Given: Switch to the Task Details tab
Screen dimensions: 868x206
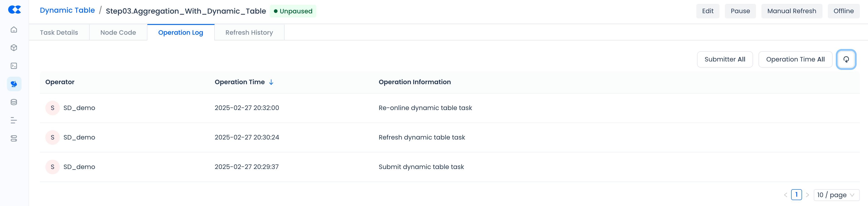Looking at the screenshot, I should coord(59,33).
